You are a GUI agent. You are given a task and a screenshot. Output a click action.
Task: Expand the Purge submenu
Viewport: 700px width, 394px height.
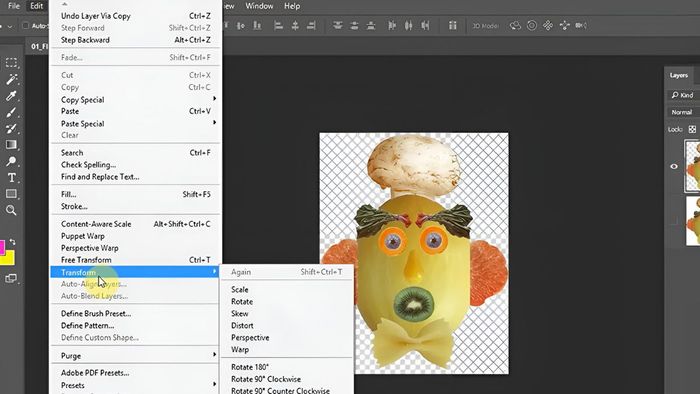click(136, 356)
